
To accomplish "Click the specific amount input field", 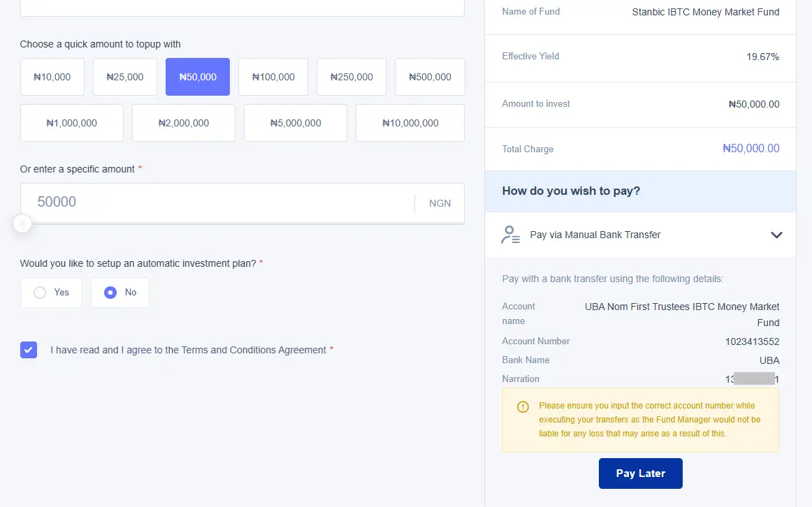I will pos(210,203).
